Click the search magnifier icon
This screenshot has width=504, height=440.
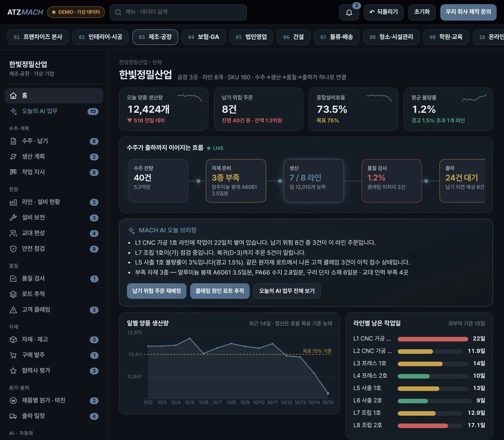[x=118, y=12]
